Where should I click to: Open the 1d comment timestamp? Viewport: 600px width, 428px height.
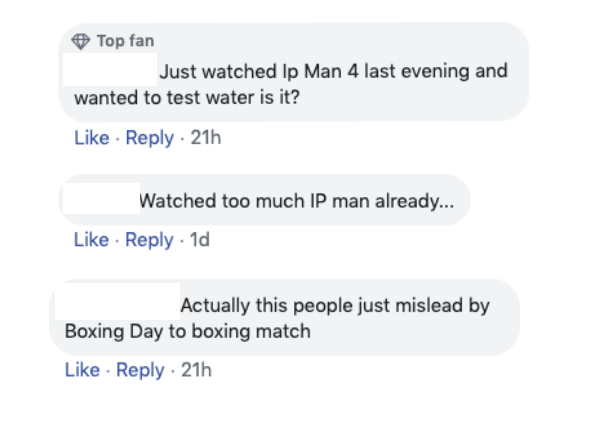200,239
